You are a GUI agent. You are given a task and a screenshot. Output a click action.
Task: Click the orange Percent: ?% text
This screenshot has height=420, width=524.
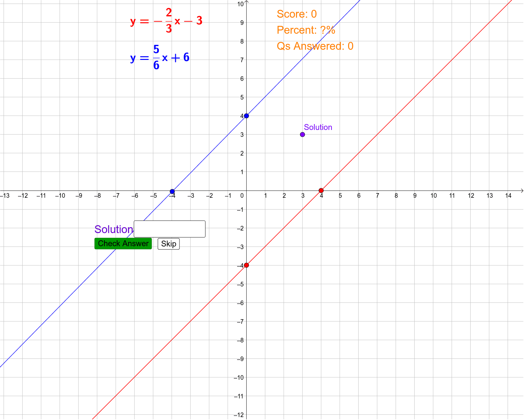306,30
